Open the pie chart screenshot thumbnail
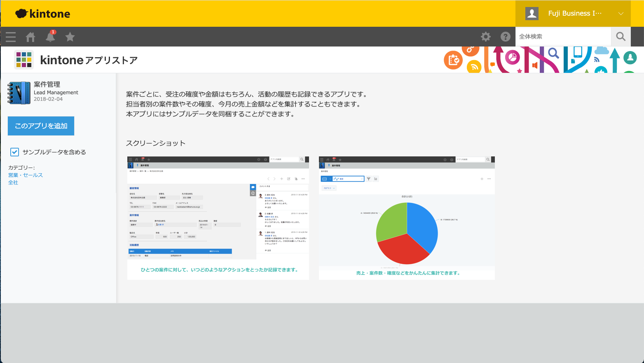This screenshot has height=363, width=644. pos(407,218)
